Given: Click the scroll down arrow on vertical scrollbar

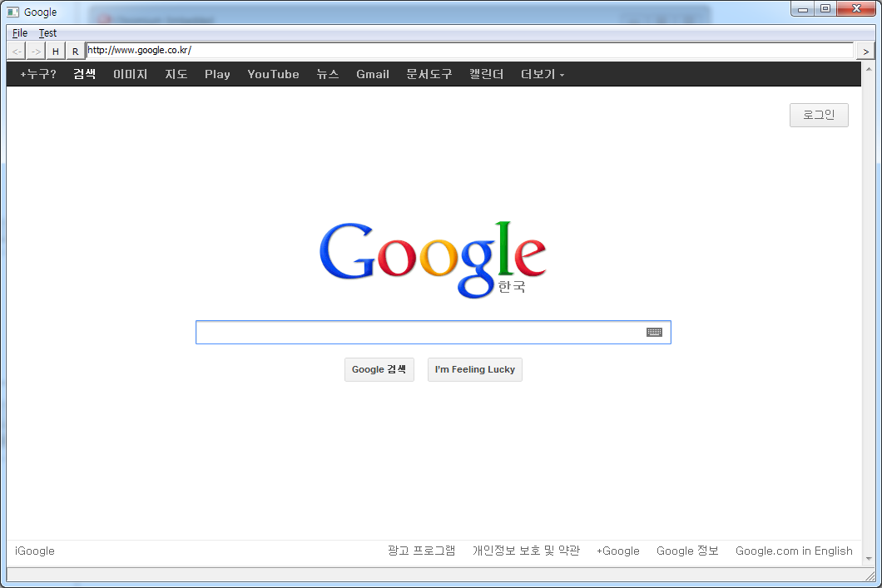Looking at the screenshot, I should (x=868, y=558).
